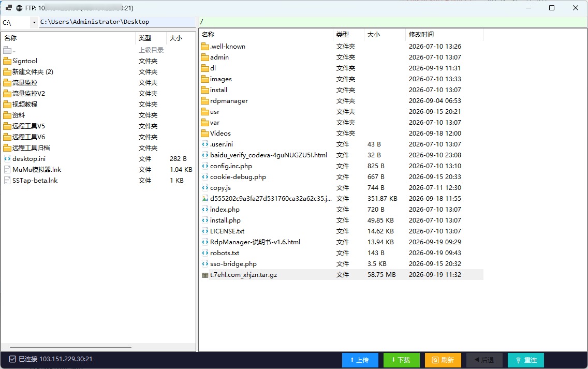Click the archive icon for t.7ehl.com_xhjzn.tar.gz

point(205,275)
